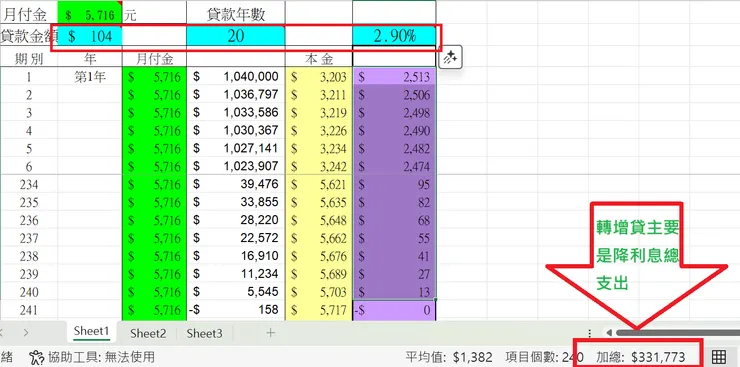Click the 期別 column header cell
Screen dimensions: 740x367
click(29, 59)
